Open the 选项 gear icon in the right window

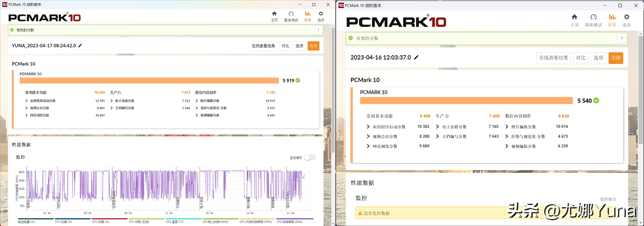click(x=627, y=17)
